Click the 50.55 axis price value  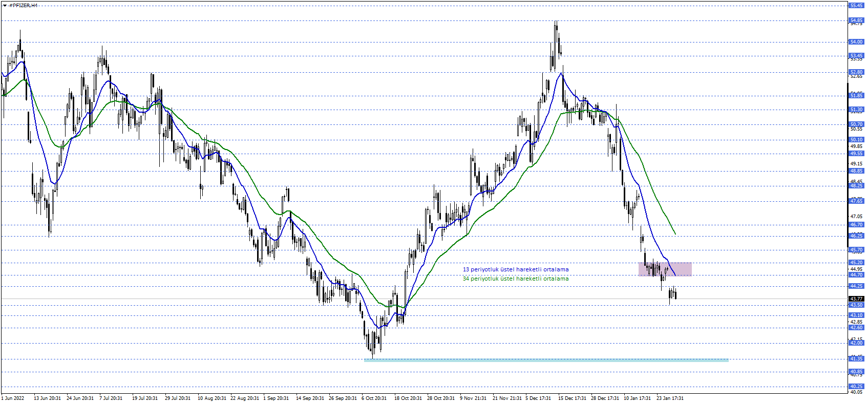(856, 129)
